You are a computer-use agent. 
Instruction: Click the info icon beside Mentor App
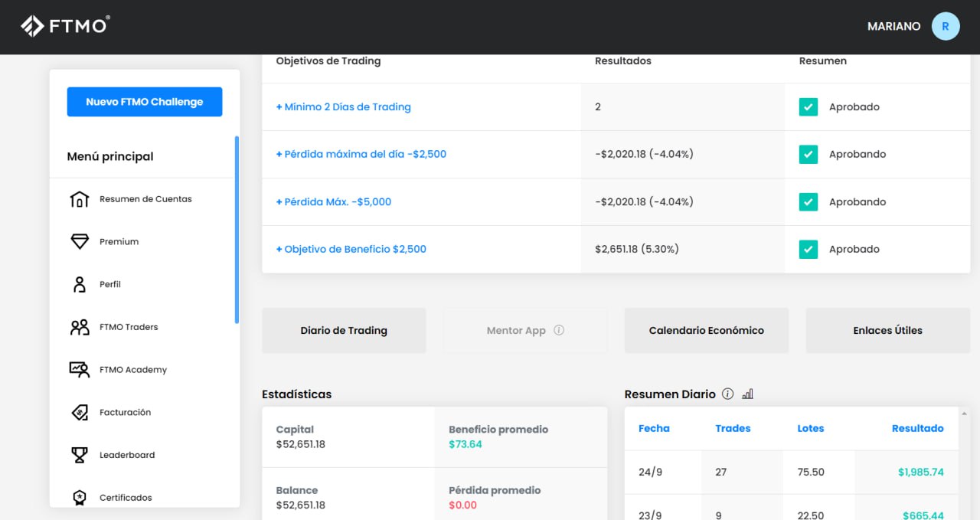[559, 331]
